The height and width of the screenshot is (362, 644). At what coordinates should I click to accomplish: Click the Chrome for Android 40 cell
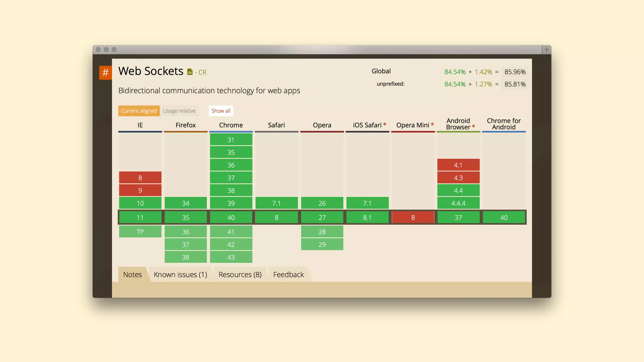click(x=504, y=217)
